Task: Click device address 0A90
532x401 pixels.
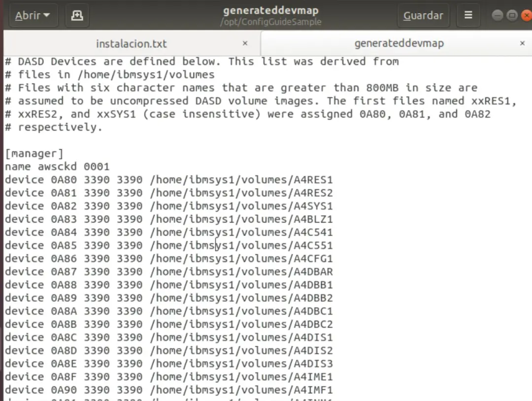Action: pyautogui.click(x=64, y=390)
